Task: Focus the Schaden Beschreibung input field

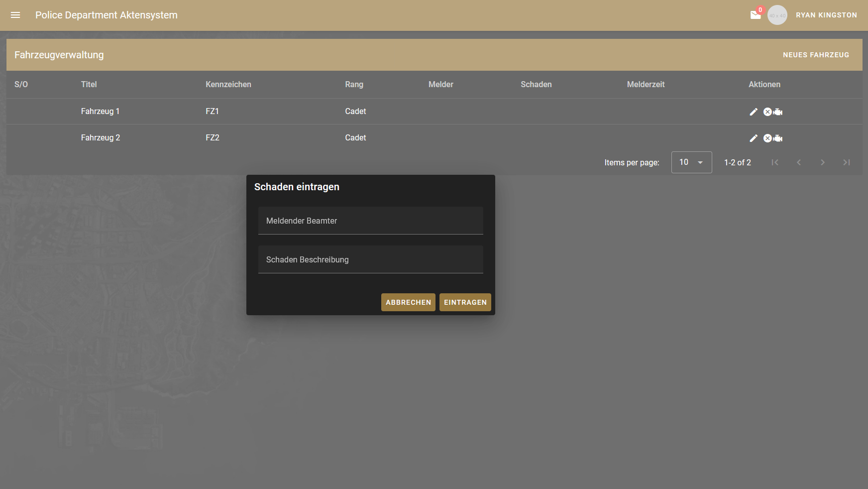Action: tap(370, 259)
